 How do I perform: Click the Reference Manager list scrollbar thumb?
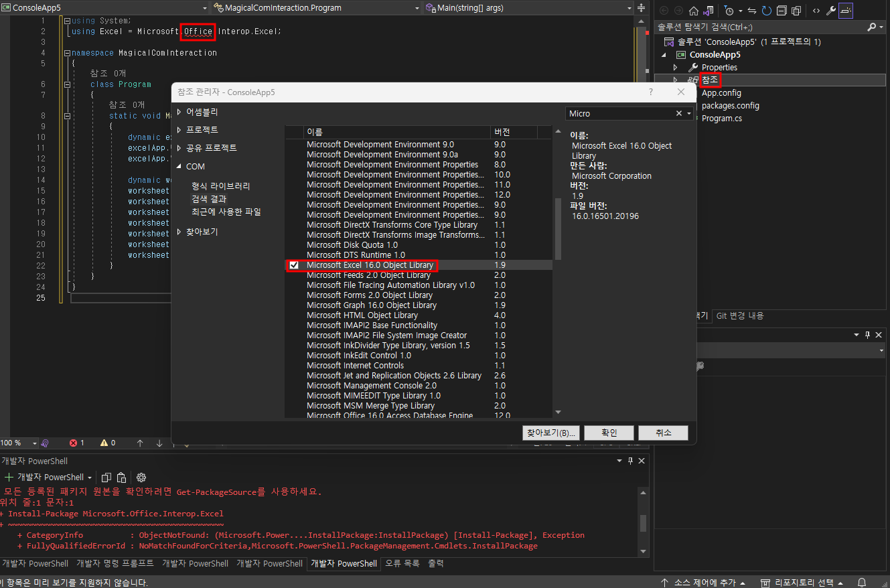pyautogui.click(x=558, y=228)
